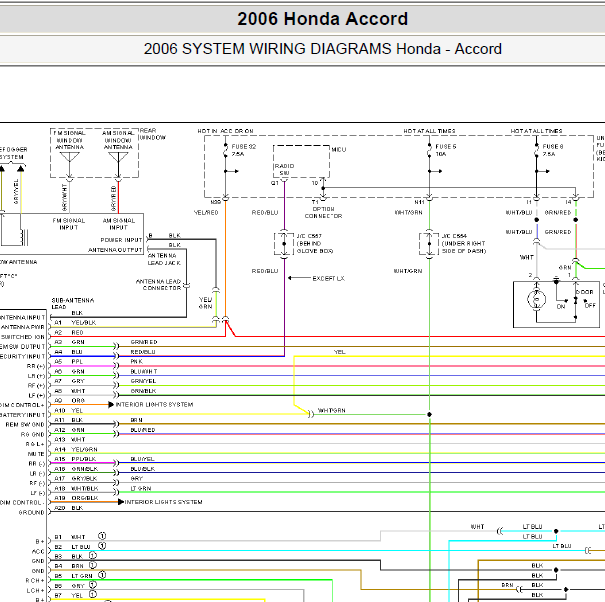
Task: Click the "BLU/RED" wire color label
Action: pyautogui.click(x=143, y=430)
